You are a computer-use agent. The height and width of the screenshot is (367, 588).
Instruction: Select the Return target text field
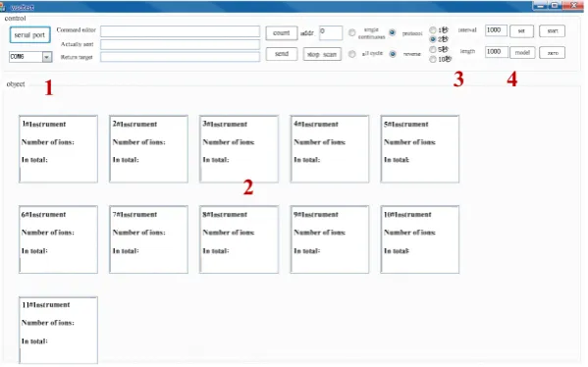(180, 57)
